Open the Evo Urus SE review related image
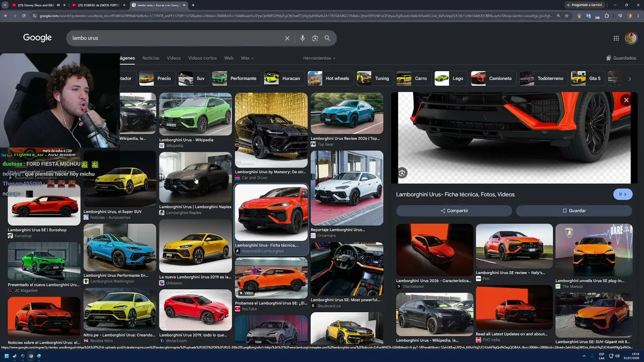644x362 pixels. point(514,246)
